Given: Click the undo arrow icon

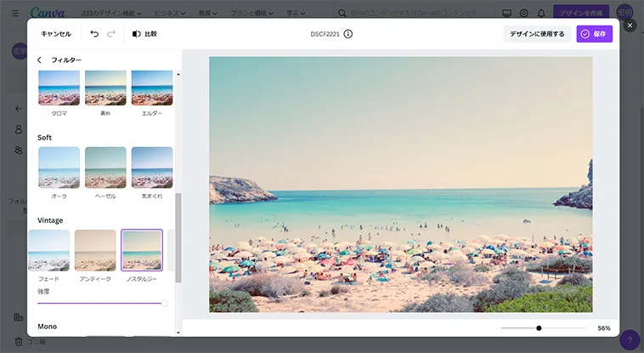Looking at the screenshot, I should [94, 34].
